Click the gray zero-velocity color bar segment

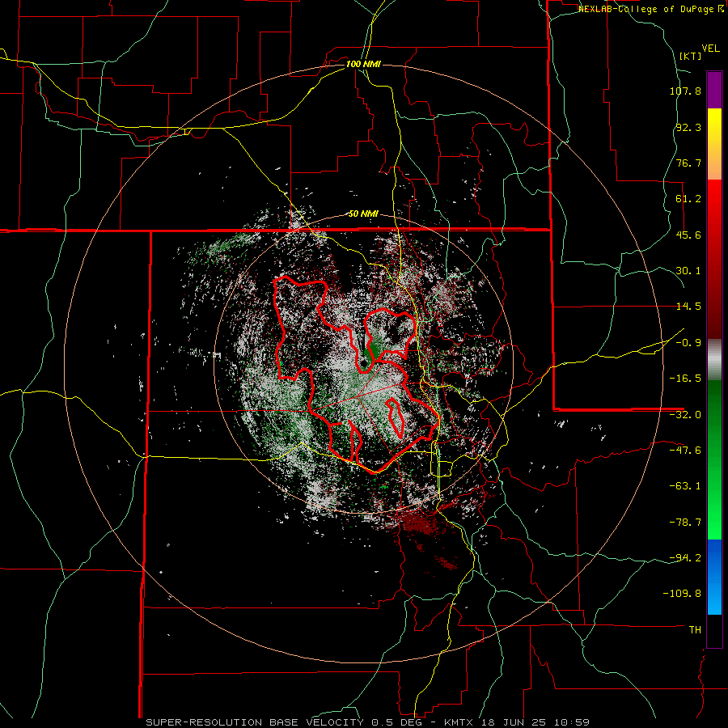pos(714,359)
